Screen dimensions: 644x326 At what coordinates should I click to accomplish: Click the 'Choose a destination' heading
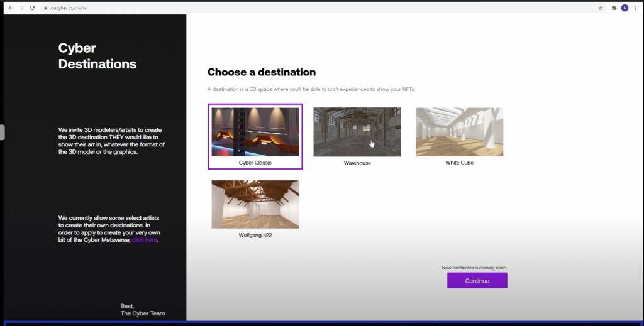262,72
